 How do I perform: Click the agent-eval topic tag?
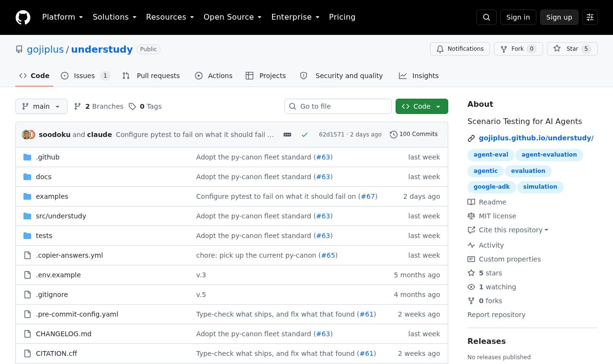point(491,155)
